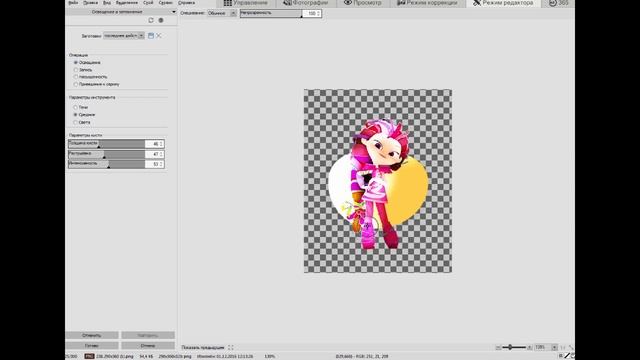Screen dimensions: 640x360
Task: Open the Выделение menu
Action: click(x=127, y=2)
